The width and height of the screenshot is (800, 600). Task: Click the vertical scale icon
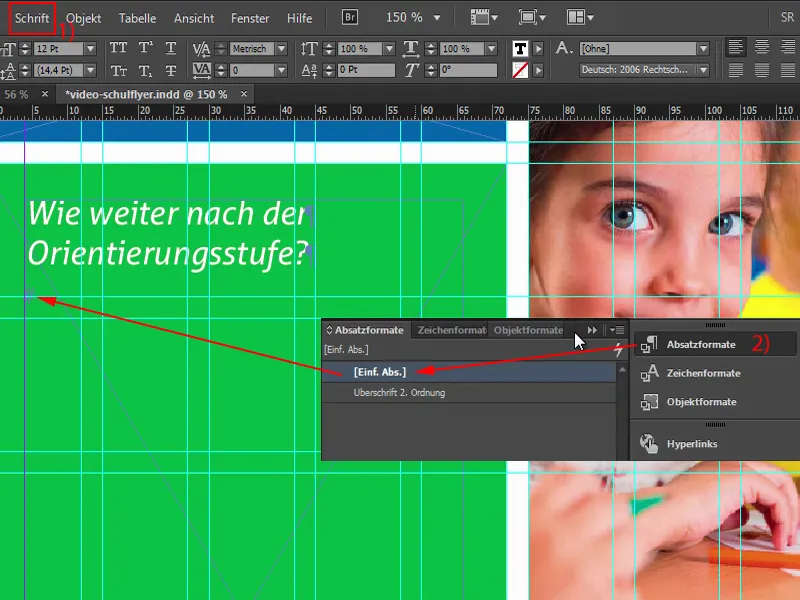(309, 49)
